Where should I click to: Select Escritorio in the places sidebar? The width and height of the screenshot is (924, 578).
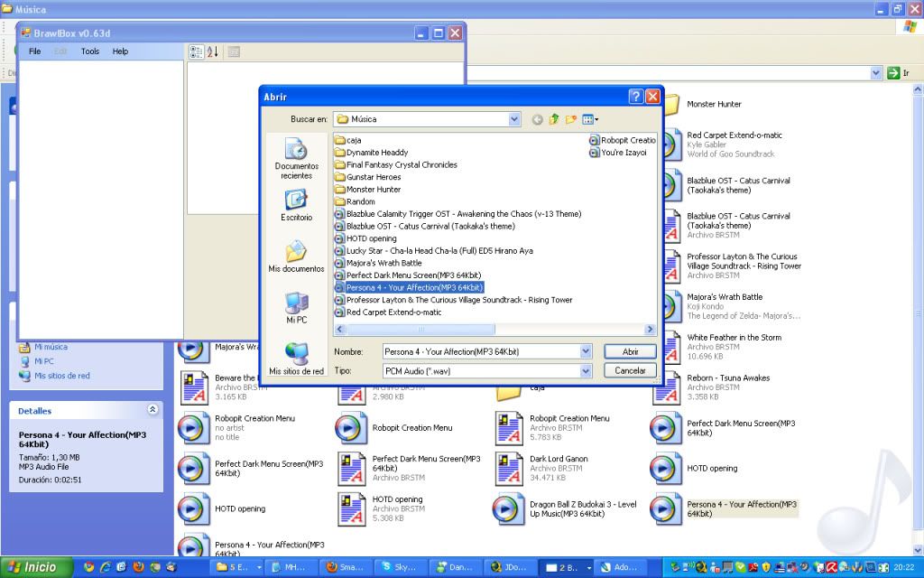296,206
